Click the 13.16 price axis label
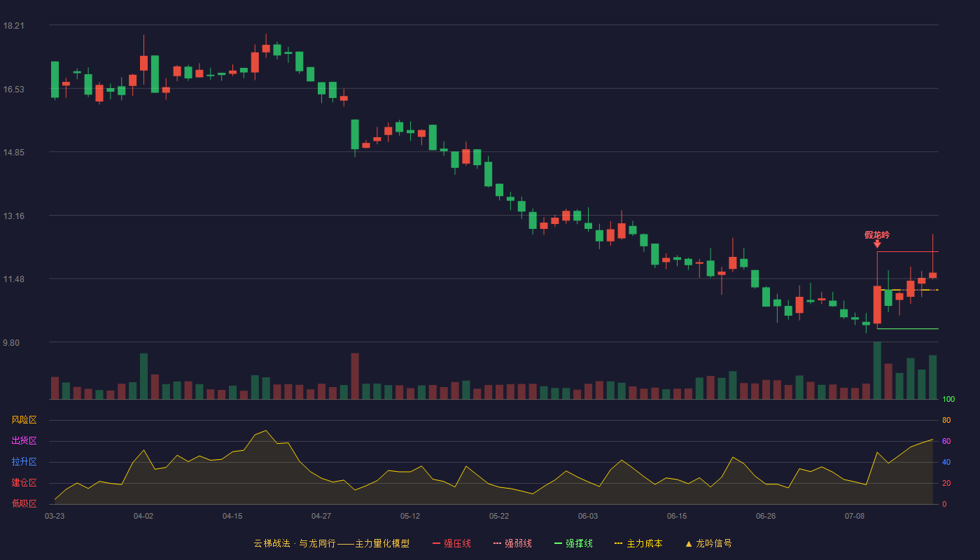This screenshot has width=980, height=560. pos(14,216)
